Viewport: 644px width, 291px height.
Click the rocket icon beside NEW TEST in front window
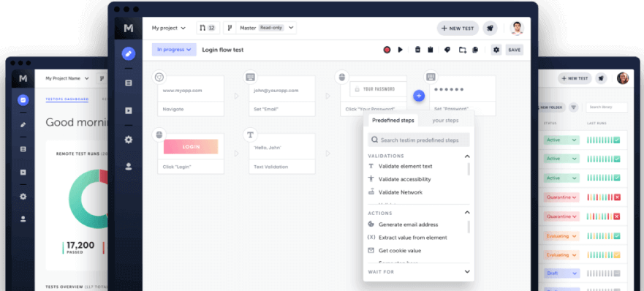[490, 29]
